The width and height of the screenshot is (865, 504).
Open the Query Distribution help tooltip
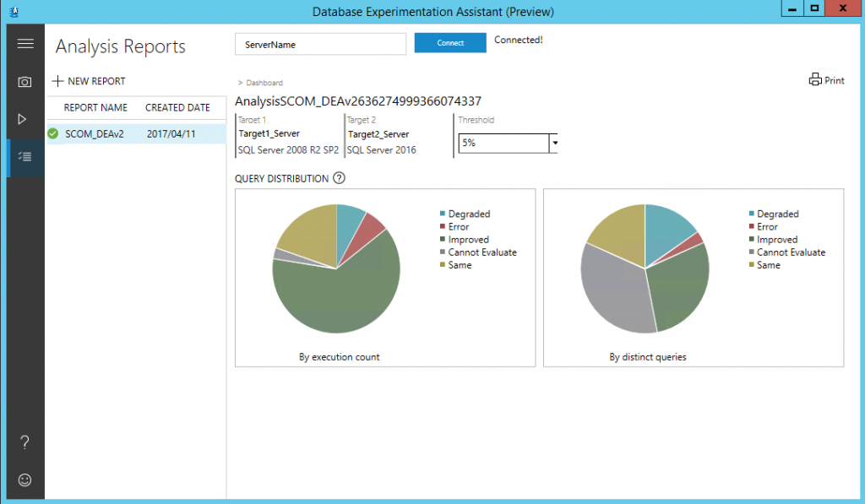click(x=339, y=178)
